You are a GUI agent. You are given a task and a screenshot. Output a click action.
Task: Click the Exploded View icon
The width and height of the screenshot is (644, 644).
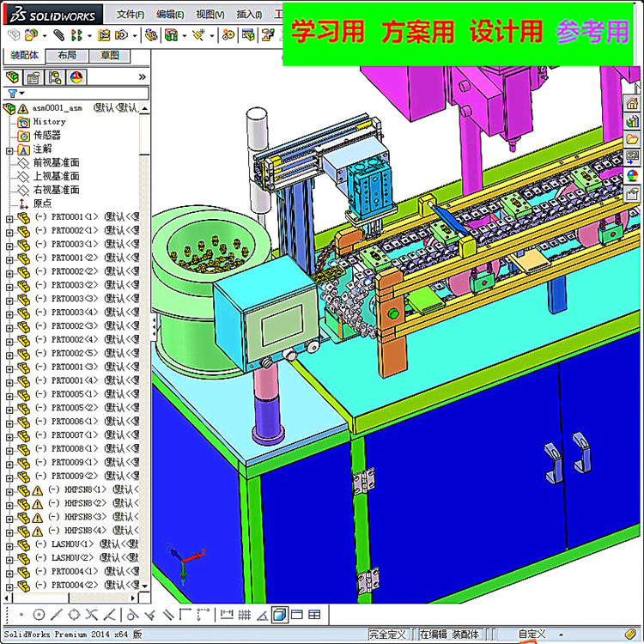268,35
